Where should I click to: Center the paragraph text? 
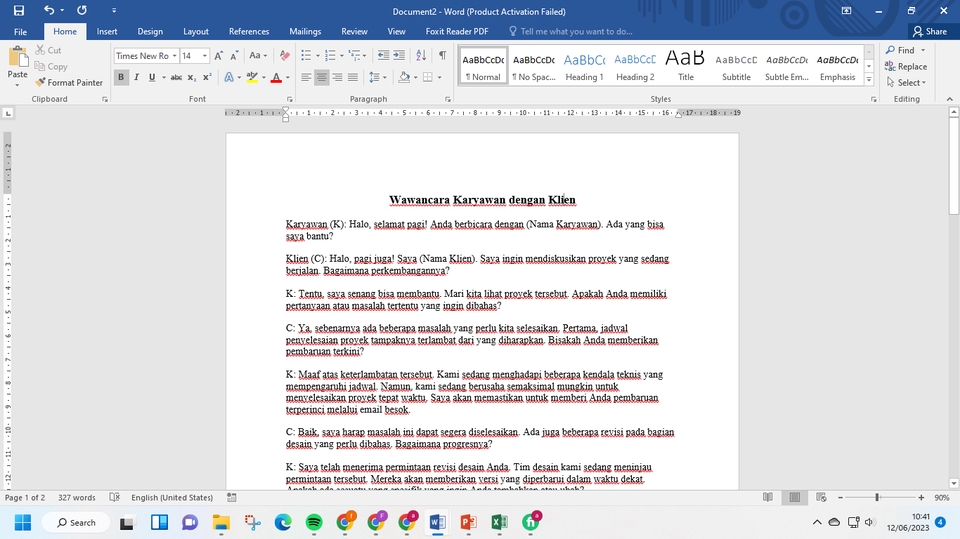coord(321,77)
